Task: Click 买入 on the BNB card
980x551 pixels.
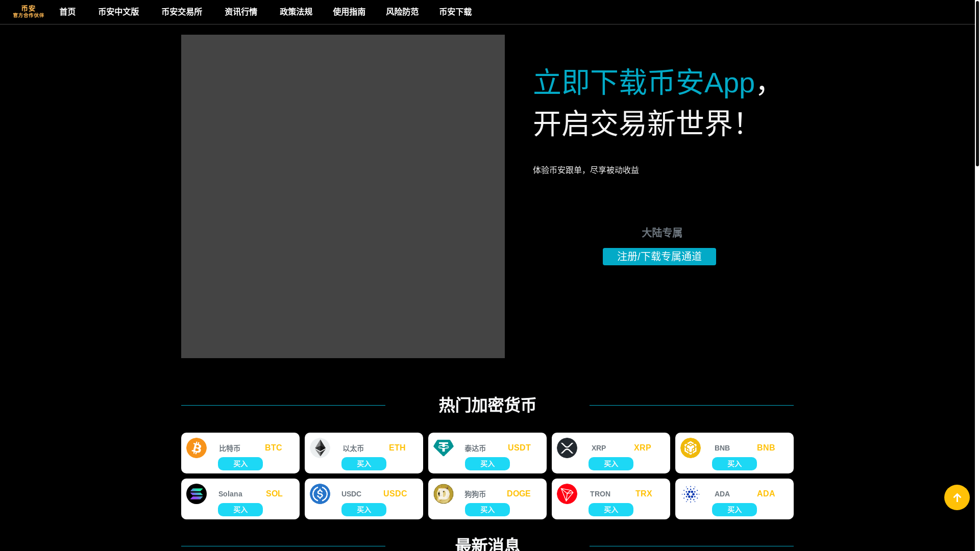Action: 734,464
